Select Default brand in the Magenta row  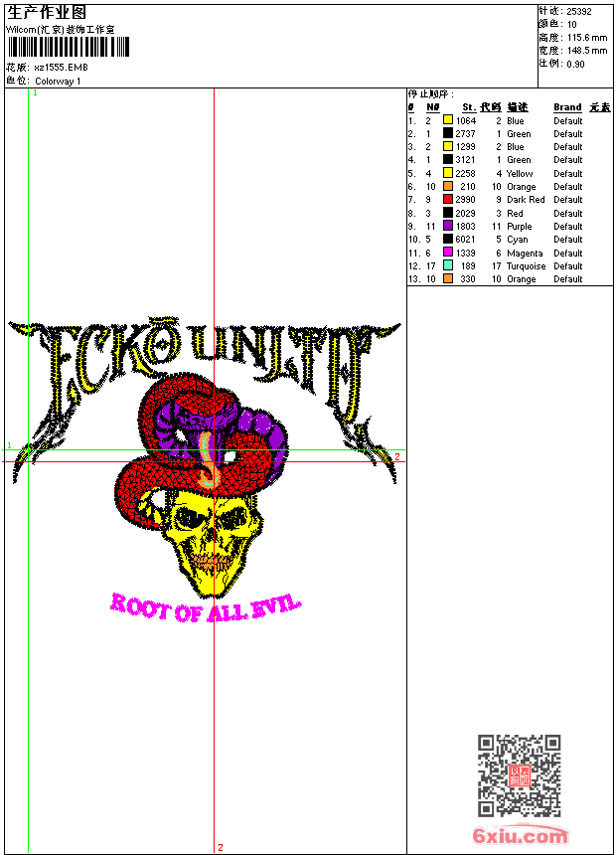[568, 253]
